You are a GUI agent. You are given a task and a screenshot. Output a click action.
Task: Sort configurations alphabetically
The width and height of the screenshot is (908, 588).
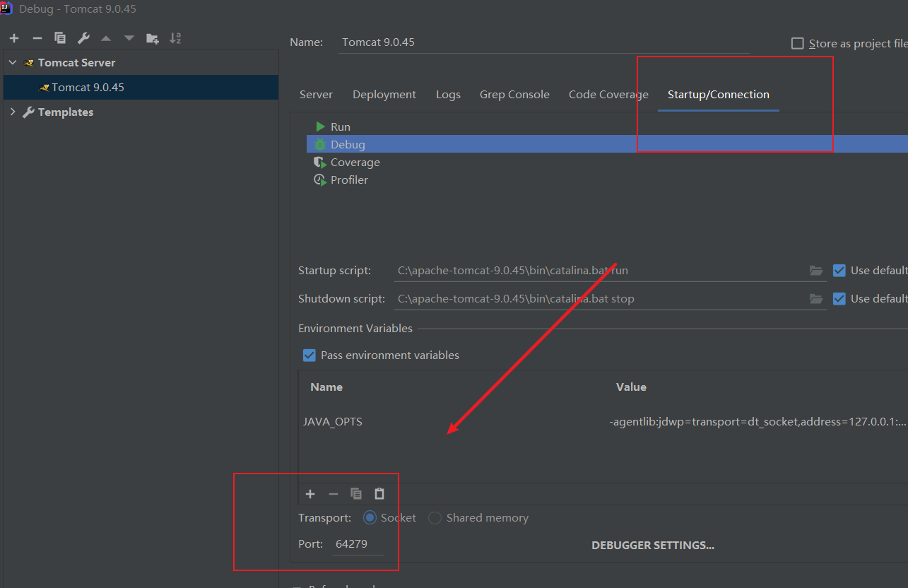[x=175, y=38]
